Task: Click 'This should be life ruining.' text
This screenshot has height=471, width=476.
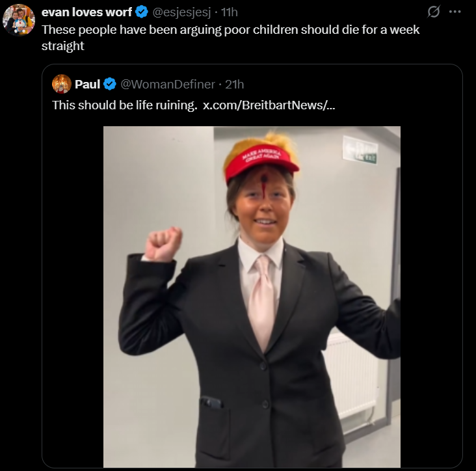Action: 124,105
